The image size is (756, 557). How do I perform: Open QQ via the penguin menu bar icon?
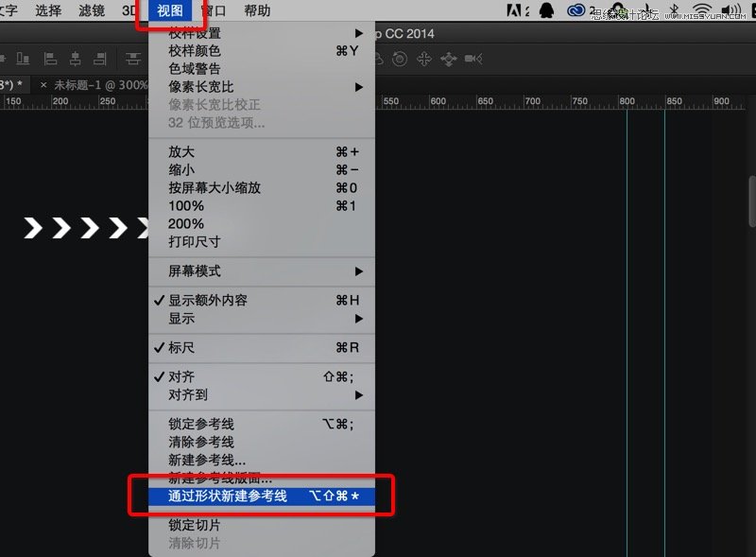[x=546, y=10]
